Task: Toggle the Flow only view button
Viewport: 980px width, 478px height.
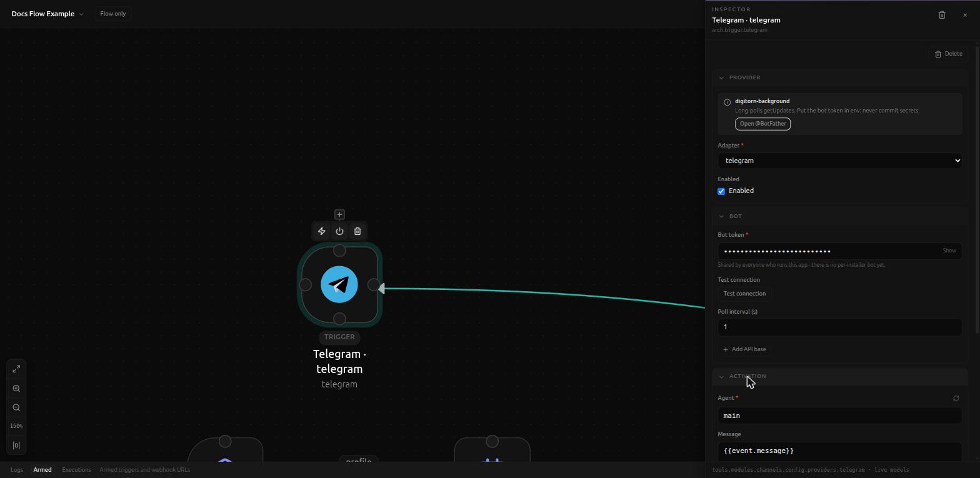Action: click(x=113, y=14)
